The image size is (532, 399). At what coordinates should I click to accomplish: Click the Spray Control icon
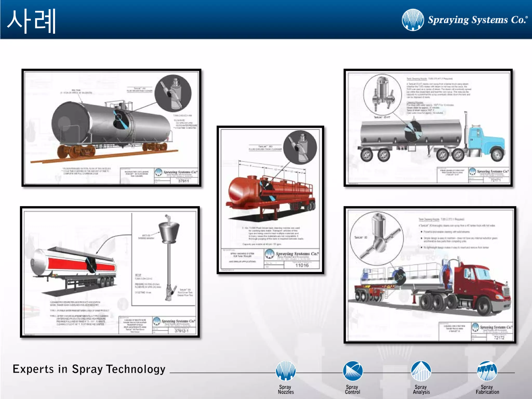[x=353, y=370]
